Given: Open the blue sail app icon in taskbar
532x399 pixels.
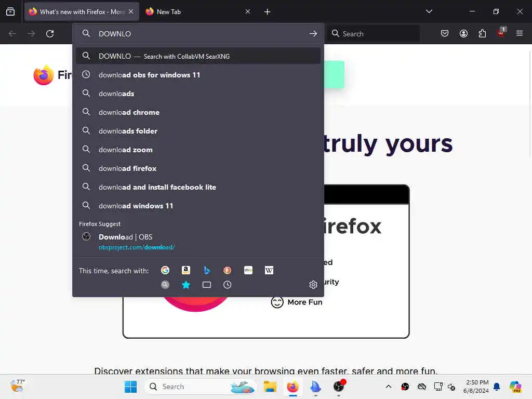Looking at the screenshot, I should (315, 387).
